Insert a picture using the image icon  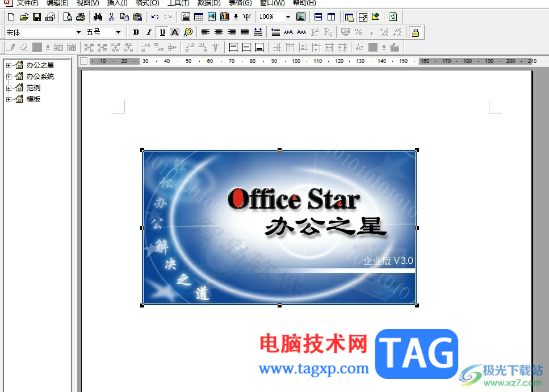(x=212, y=17)
